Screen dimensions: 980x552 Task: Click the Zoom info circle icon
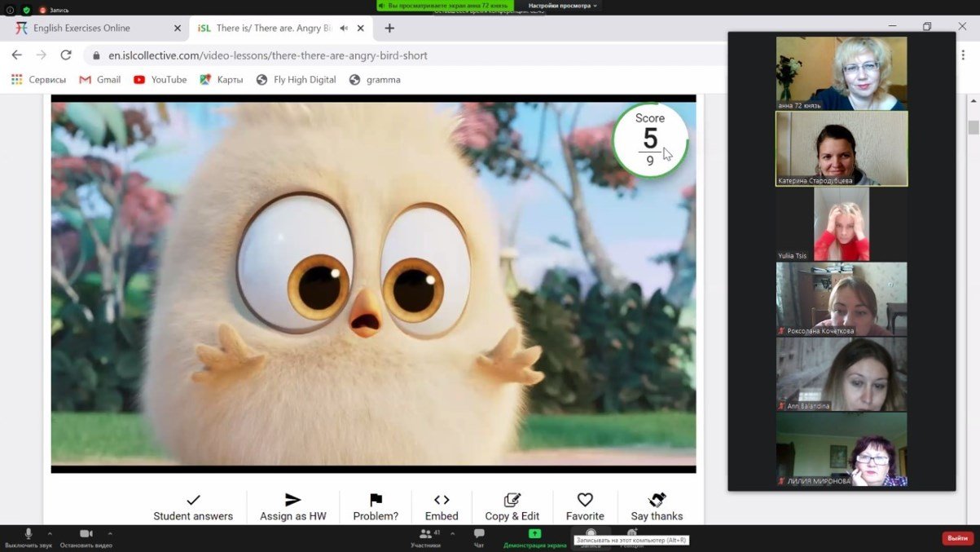coord(10,10)
